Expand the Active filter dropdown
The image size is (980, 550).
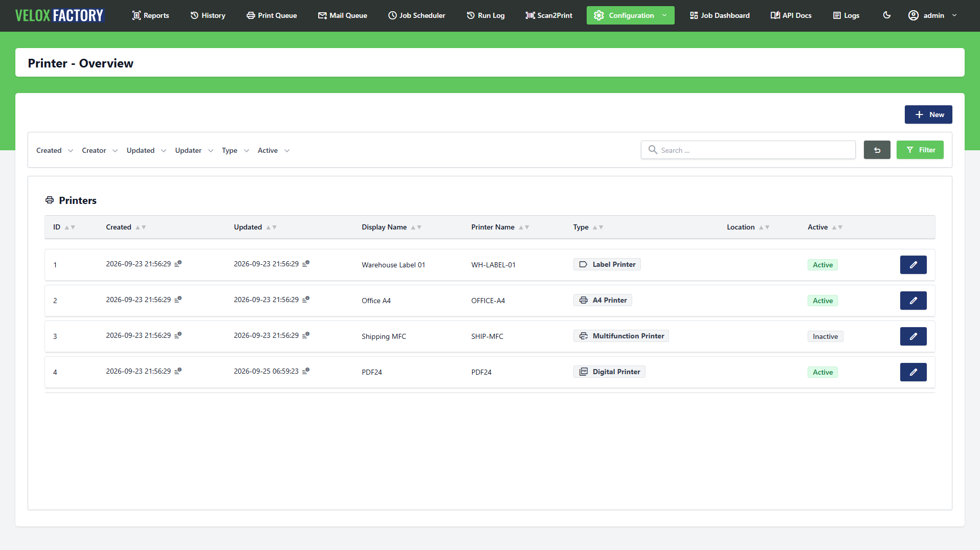coord(274,150)
